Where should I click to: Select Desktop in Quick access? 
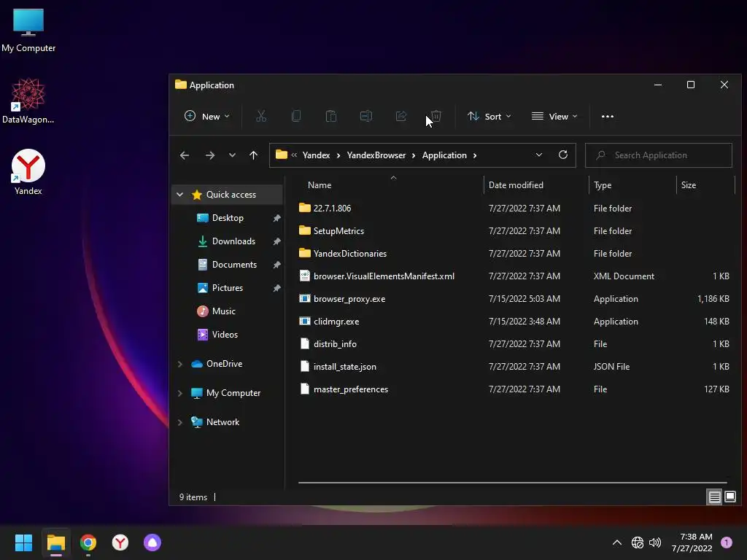(x=228, y=217)
